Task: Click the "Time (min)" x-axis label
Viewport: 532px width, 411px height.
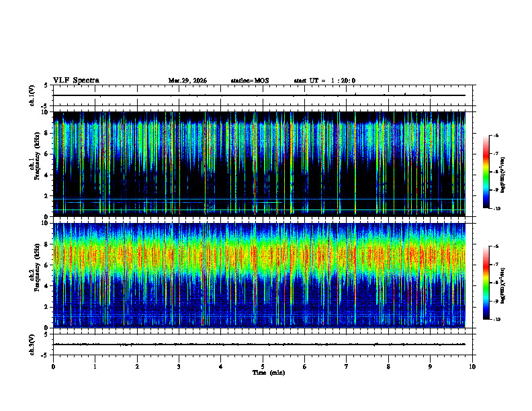Action: [x=269, y=373]
